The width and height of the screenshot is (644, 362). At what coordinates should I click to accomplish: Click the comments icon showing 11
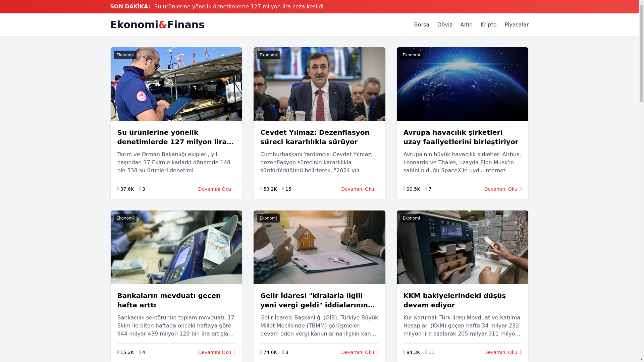426,352
